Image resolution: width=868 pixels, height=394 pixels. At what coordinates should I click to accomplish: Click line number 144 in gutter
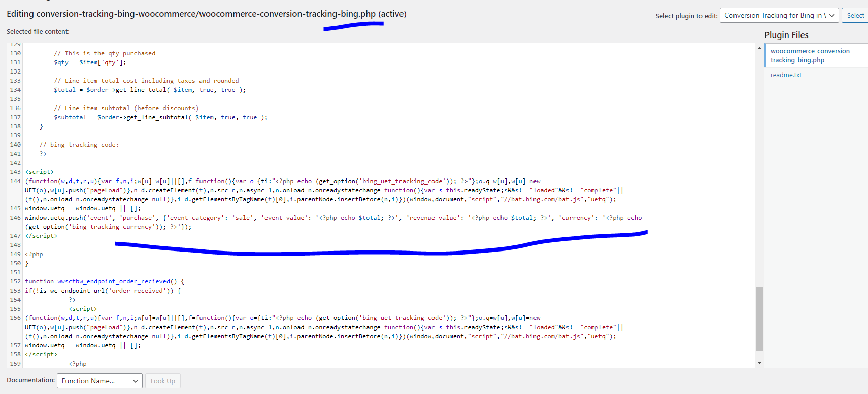pyautogui.click(x=15, y=181)
